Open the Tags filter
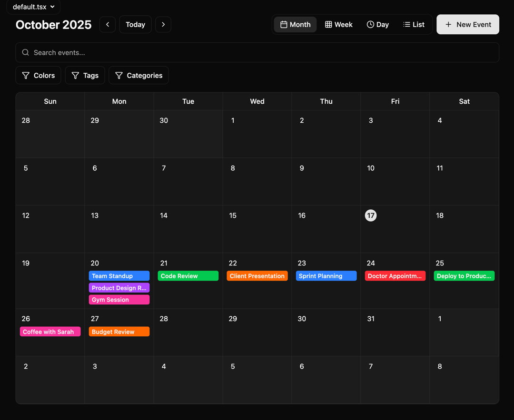This screenshot has width=514, height=420. pyautogui.click(x=85, y=75)
